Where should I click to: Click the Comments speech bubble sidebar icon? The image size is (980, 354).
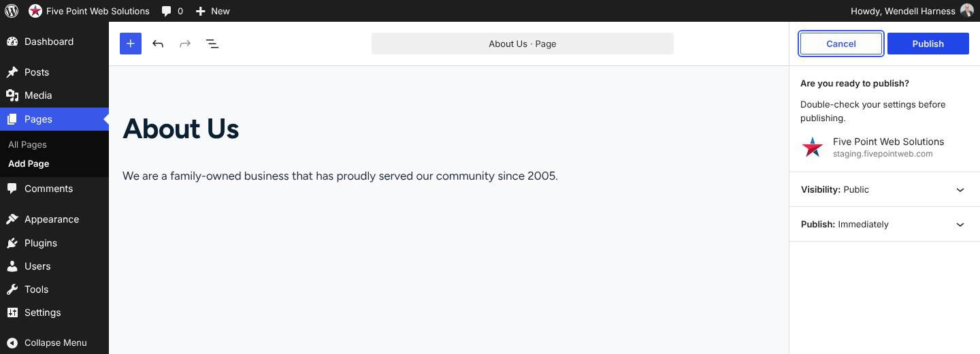point(12,189)
